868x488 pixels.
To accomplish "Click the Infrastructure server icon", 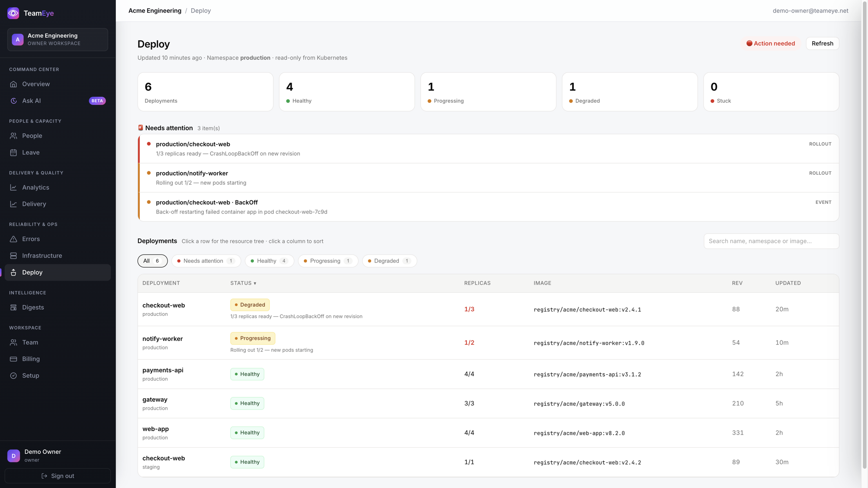I will [13, 256].
